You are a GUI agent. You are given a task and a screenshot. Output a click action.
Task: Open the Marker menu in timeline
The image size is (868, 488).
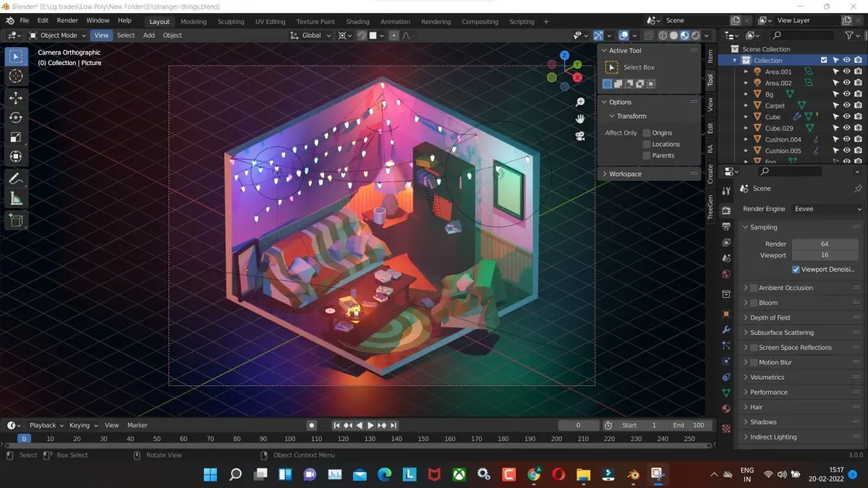[x=137, y=425]
